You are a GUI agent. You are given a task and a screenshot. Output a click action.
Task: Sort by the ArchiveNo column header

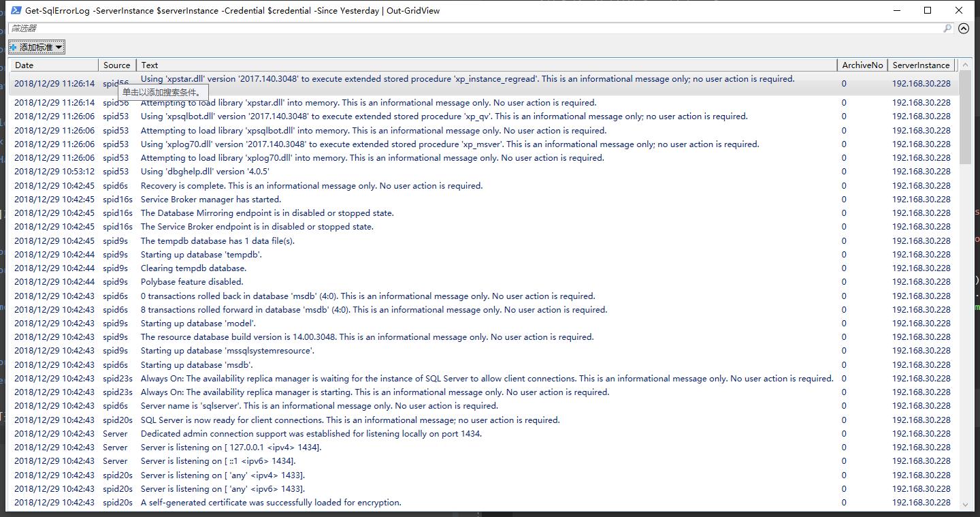point(862,65)
